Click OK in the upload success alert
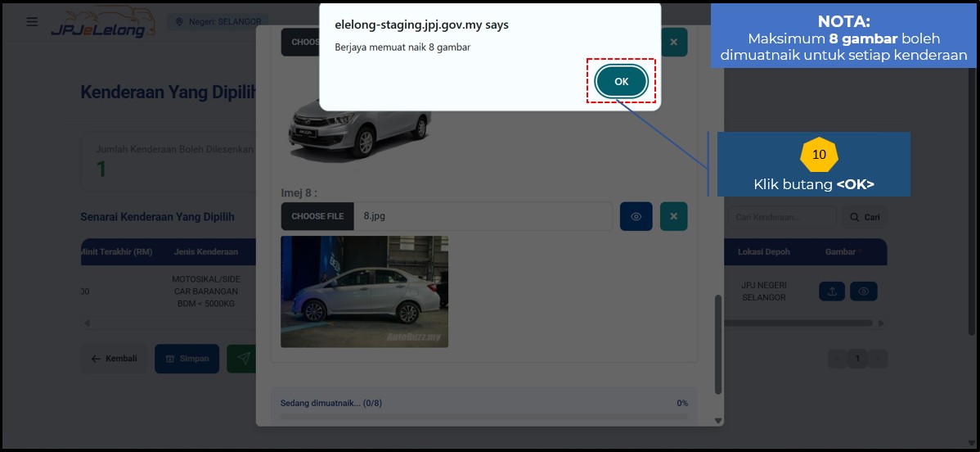The height and width of the screenshot is (452, 980). (621, 81)
